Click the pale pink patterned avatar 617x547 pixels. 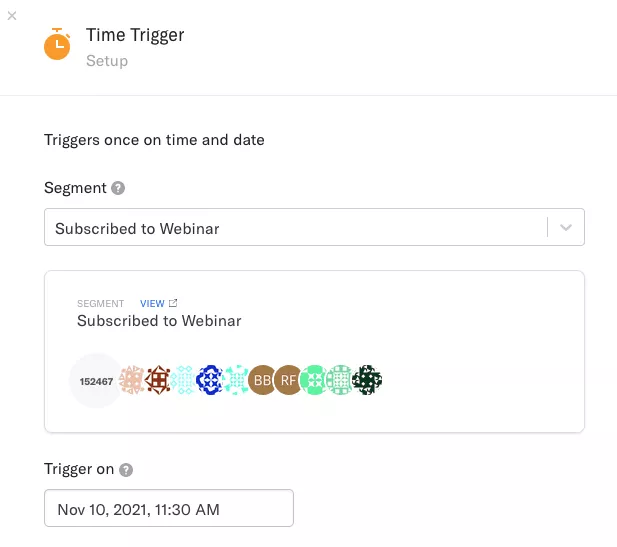click(x=131, y=380)
